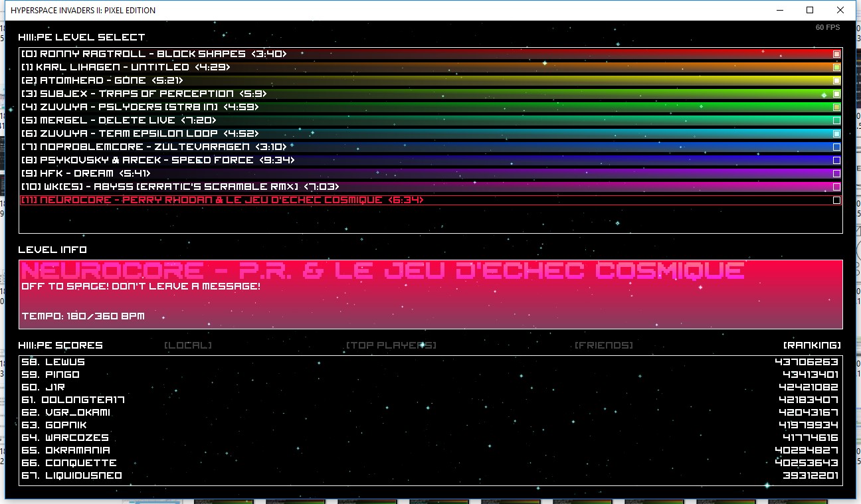Switch to the Local scores tab

pos(188,345)
